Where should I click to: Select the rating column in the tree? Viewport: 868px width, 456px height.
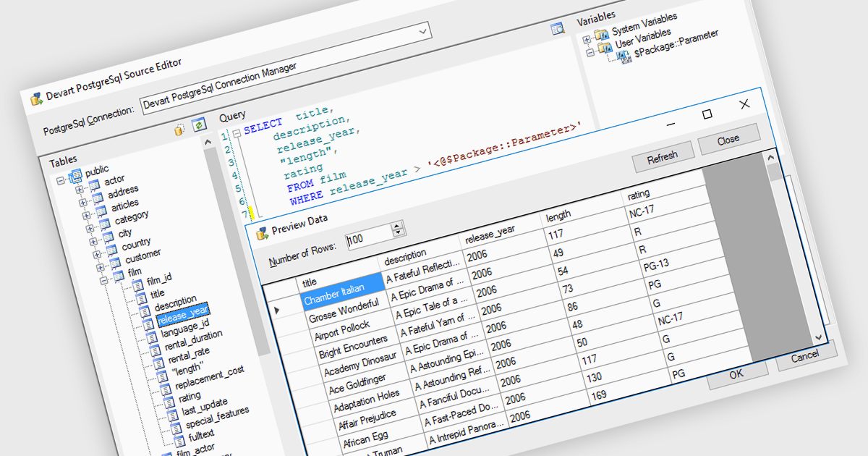190,396
